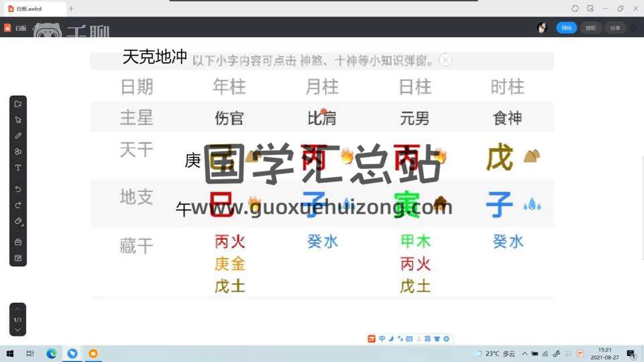Redo the last whiteboard action
The height and width of the screenshot is (362, 644).
coord(18,204)
